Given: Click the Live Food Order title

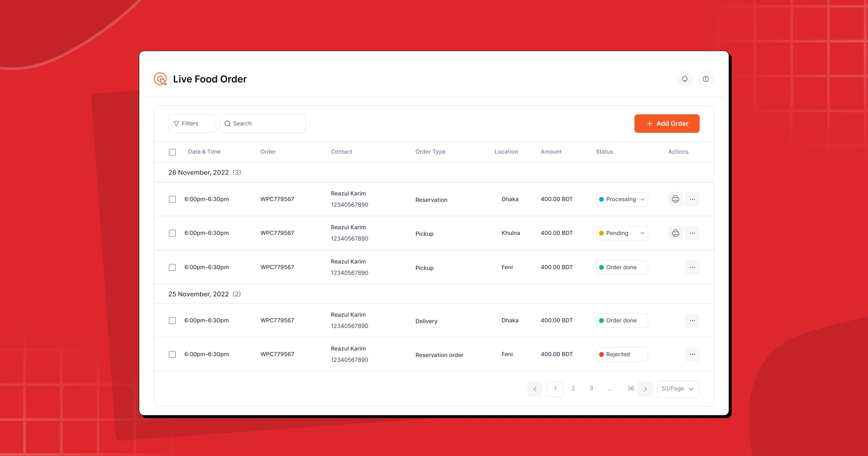Looking at the screenshot, I should [210, 79].
